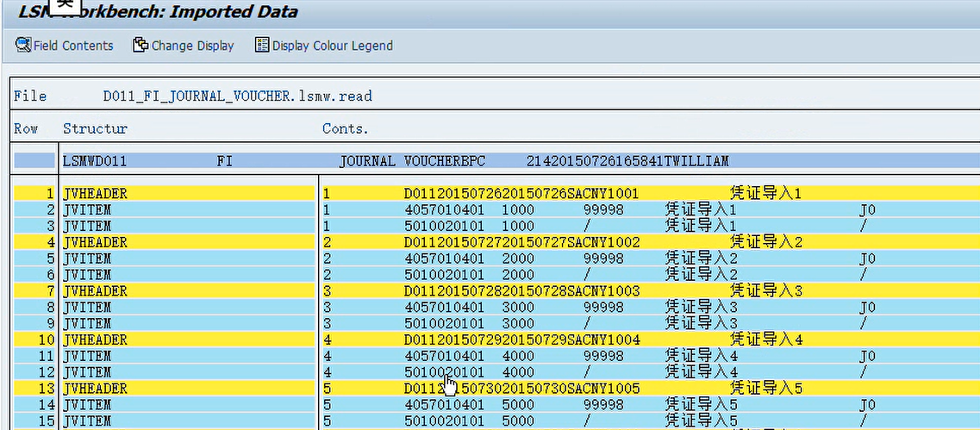The width and height of the screenshot is (980, 430).
Task: Click the Change Display button label
Action: (x=192, y=46)
